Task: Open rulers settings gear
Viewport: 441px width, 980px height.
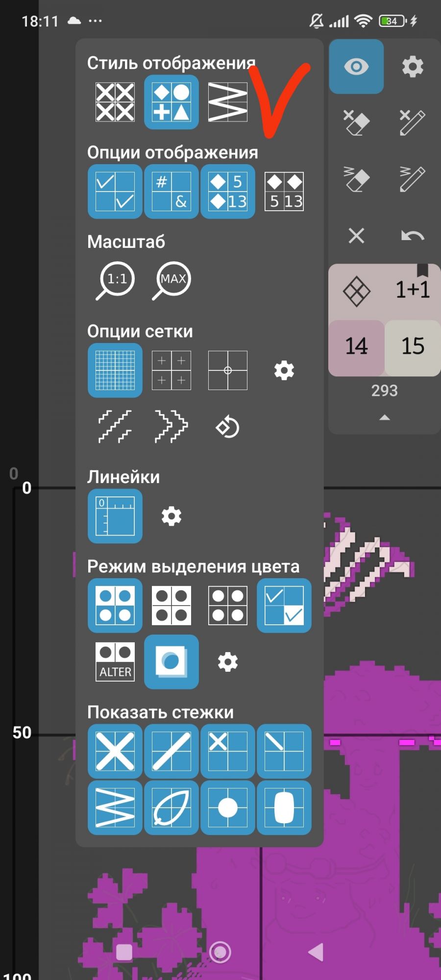Action: 171,516
